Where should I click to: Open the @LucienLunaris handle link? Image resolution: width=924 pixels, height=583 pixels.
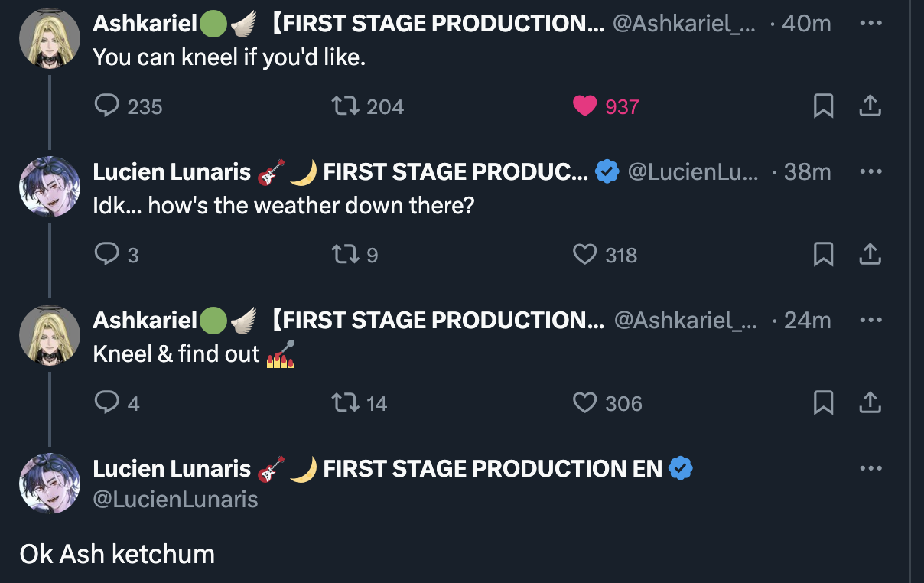pyautogui.click(x=175, y=500)
